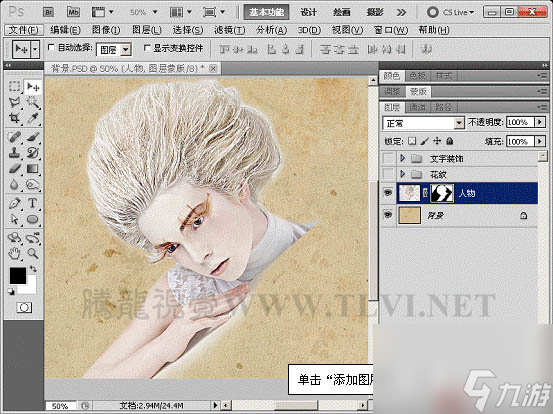Screen dimensions: 553x414
Task: Switch to the 蒙版 panel tab
Action: (418, 92)
